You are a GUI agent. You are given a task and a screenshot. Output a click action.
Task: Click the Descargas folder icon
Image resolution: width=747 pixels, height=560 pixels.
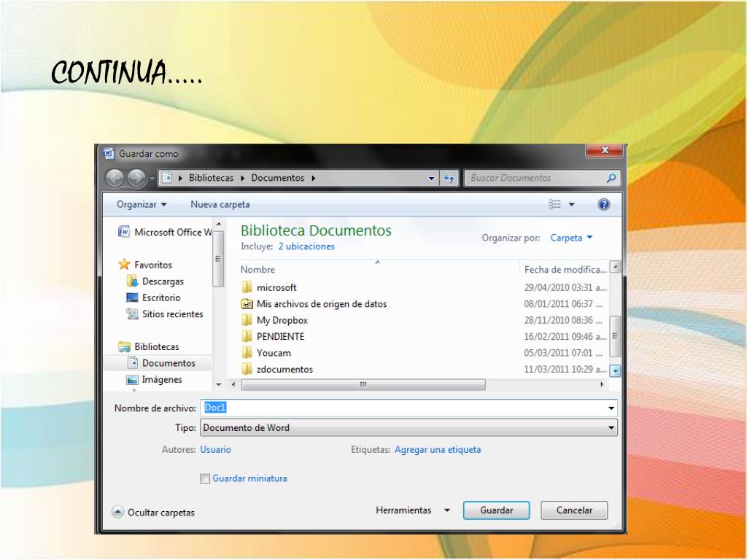pos(133,281)
